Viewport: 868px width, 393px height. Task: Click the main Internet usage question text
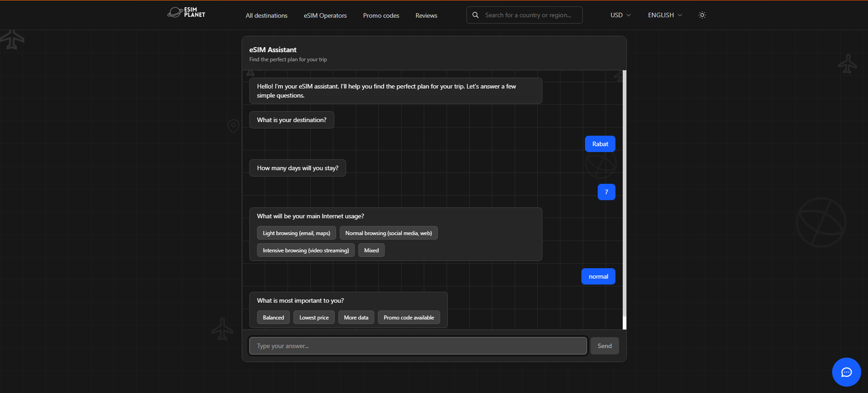tap(310, 216)
